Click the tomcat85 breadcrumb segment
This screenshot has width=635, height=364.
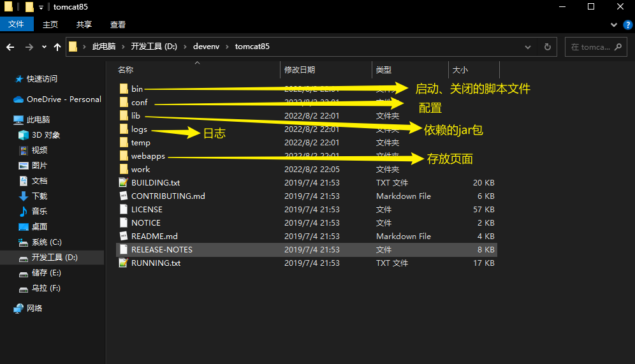252,47
